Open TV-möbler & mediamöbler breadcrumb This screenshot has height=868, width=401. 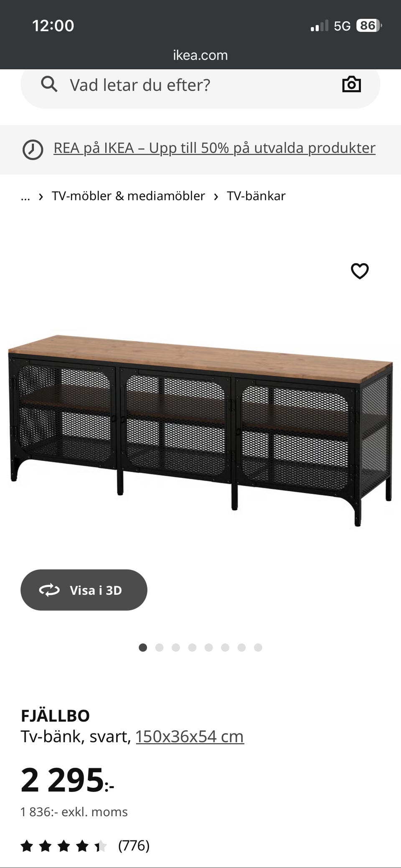coord(128,196)
